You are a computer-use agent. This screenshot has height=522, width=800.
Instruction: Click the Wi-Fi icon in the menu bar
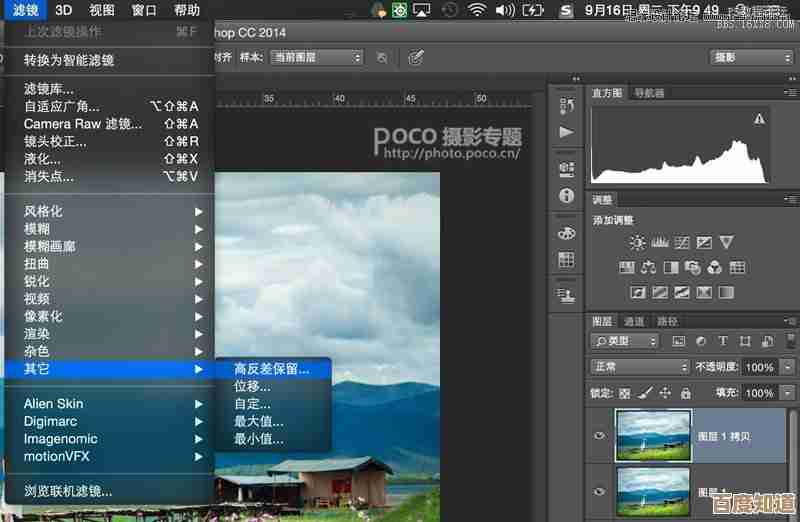click(477, 10)
